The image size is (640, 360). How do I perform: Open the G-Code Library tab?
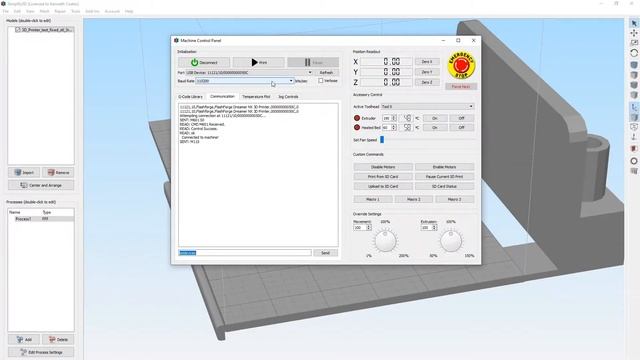(190, 97)
